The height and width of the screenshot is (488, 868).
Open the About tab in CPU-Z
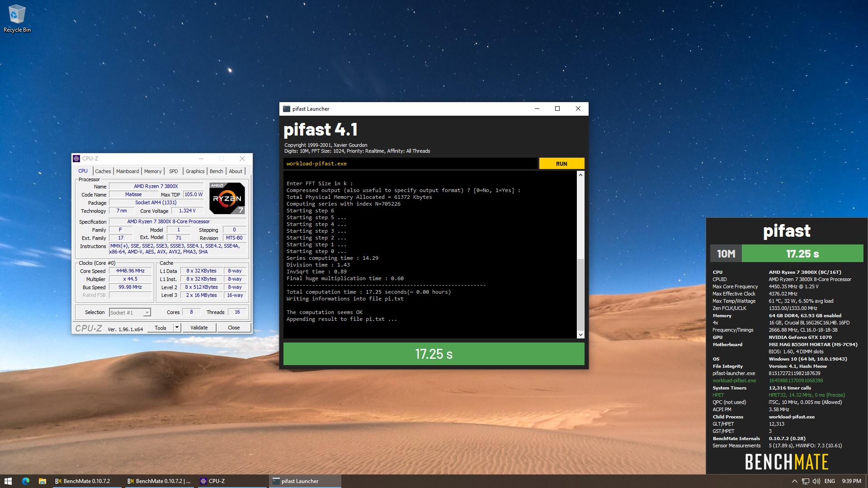coord(236,171)
